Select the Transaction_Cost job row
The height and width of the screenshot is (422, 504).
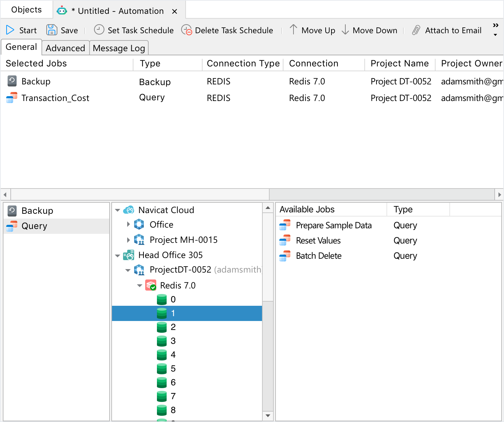click(x=252, y=98)
